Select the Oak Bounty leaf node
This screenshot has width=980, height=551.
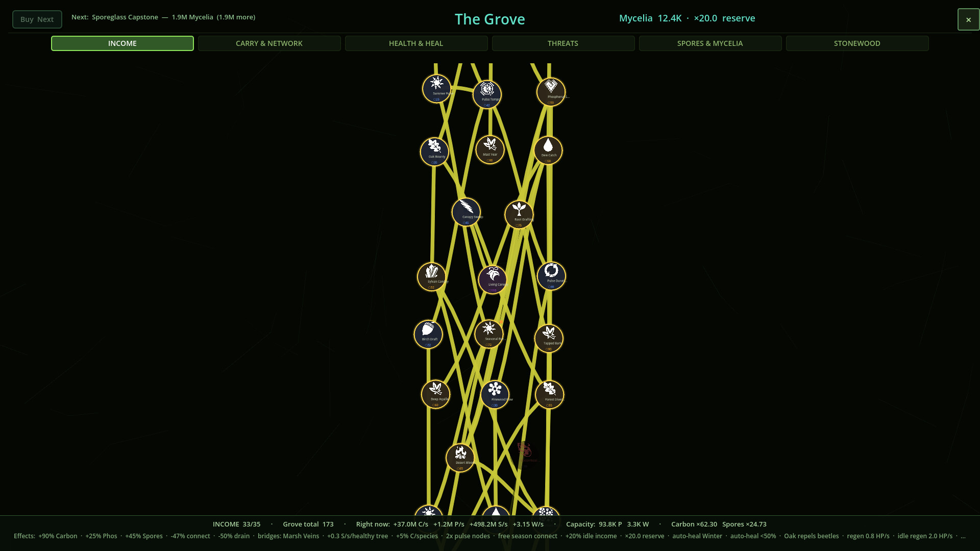click(x=434, y=152)
